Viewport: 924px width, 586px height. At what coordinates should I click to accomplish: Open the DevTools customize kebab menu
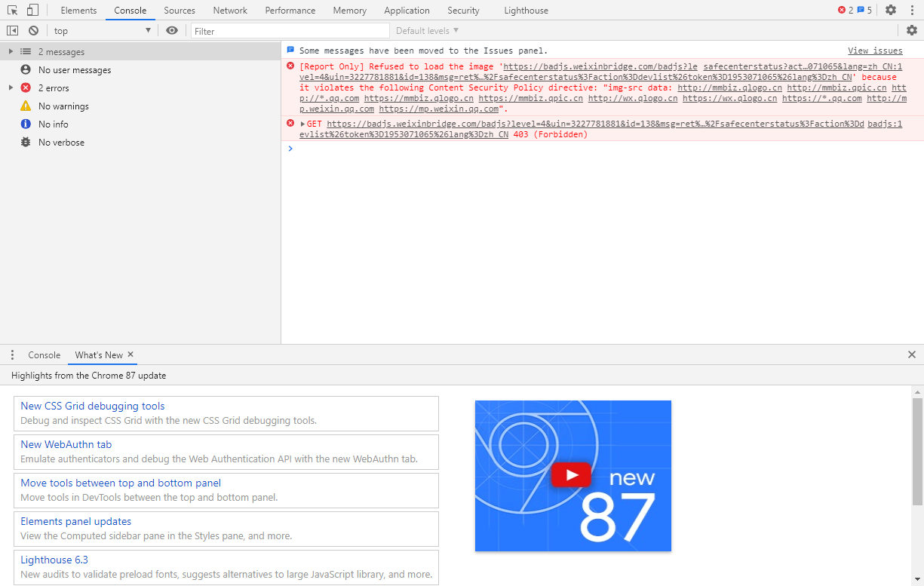[x=912, y=10]
